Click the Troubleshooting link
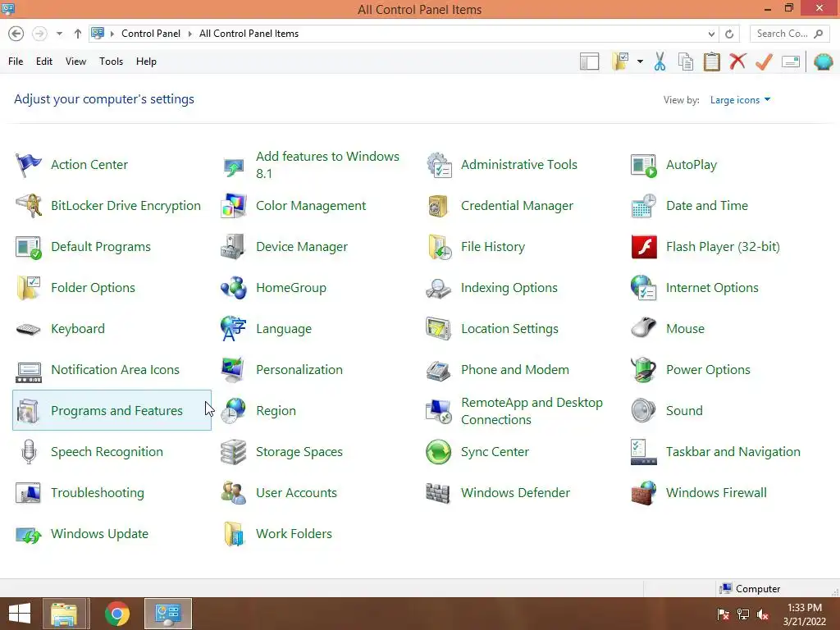840x630 pixels. pos(98,493)
